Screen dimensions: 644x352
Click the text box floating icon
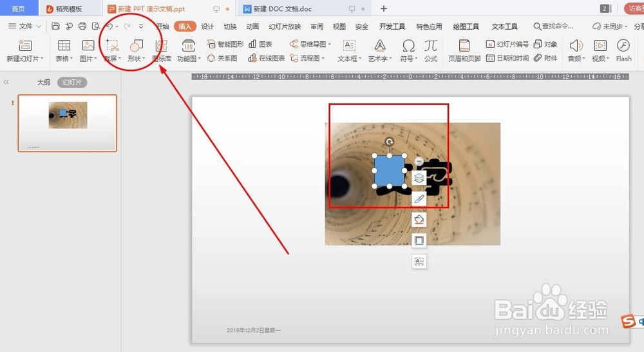tap(419, 261)
